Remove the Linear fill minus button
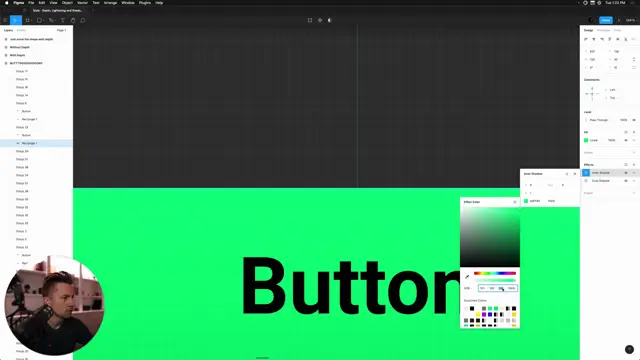 click(634, 140)
